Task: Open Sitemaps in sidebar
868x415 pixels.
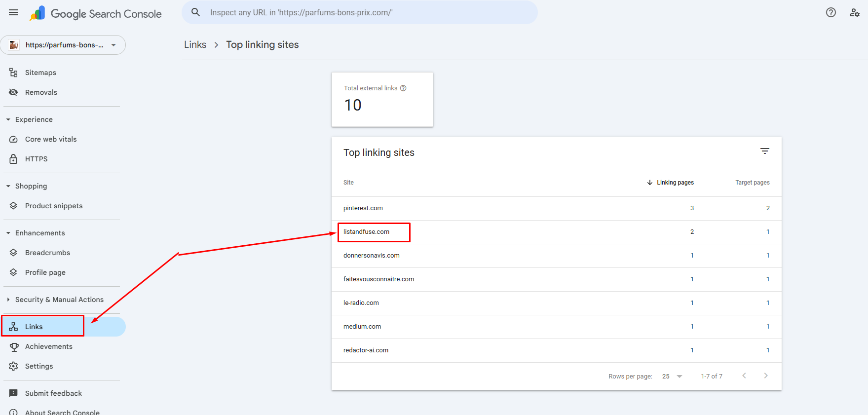Action: pos(40,73)
